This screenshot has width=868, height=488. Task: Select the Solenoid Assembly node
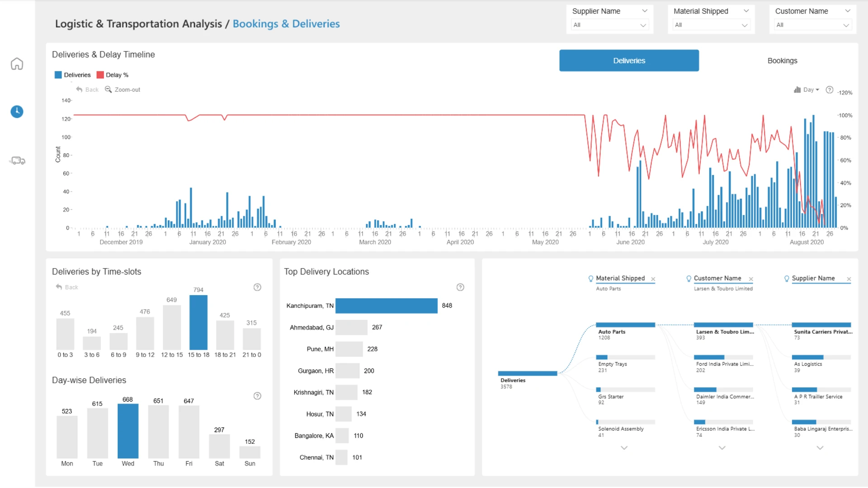[625, 422]
